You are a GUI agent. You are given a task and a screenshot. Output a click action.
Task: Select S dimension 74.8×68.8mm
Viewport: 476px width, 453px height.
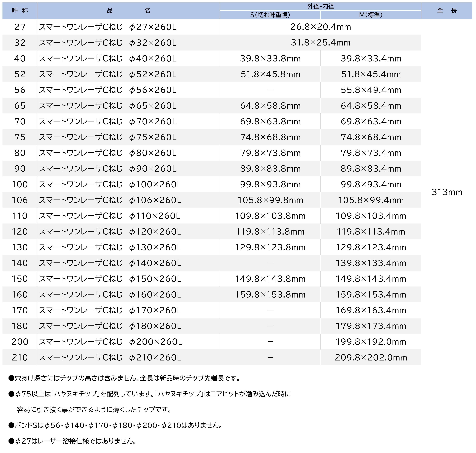click(270, 137)
